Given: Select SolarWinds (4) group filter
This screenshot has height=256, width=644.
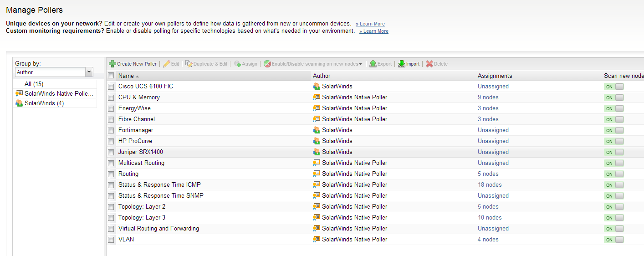Looking at the screenshot, I should 44,103.
